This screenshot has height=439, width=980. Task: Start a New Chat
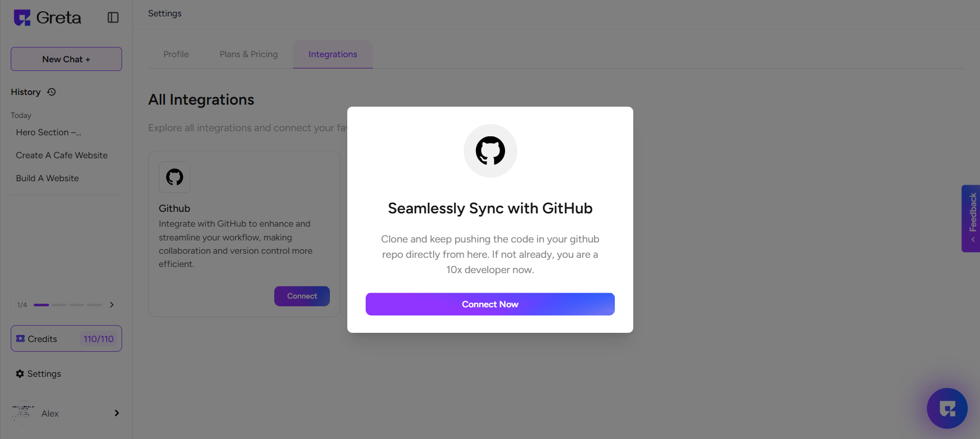point(66,59)
